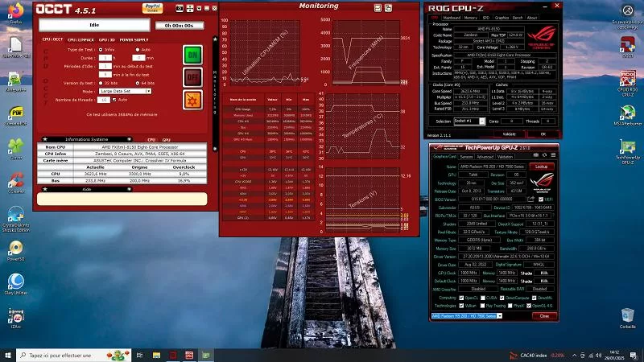The height and width of the screenshot is (362, 644).
Task: Choose 64 bits test version
Action: click(138, 83)
